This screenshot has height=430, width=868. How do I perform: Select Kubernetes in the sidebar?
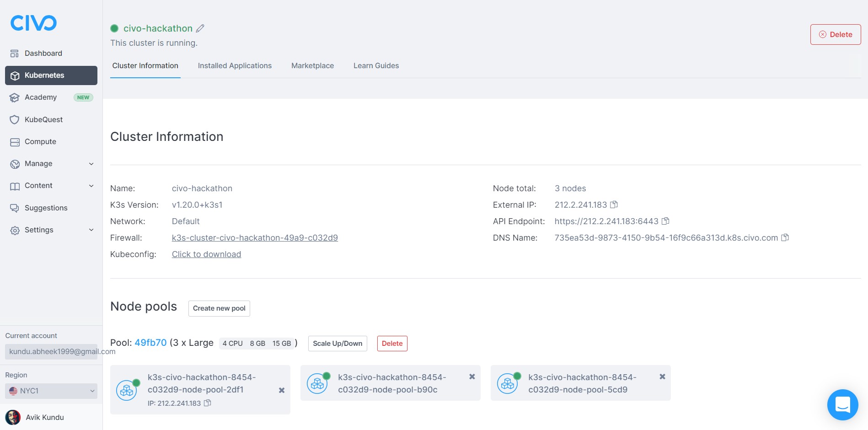tap(51, 75)
